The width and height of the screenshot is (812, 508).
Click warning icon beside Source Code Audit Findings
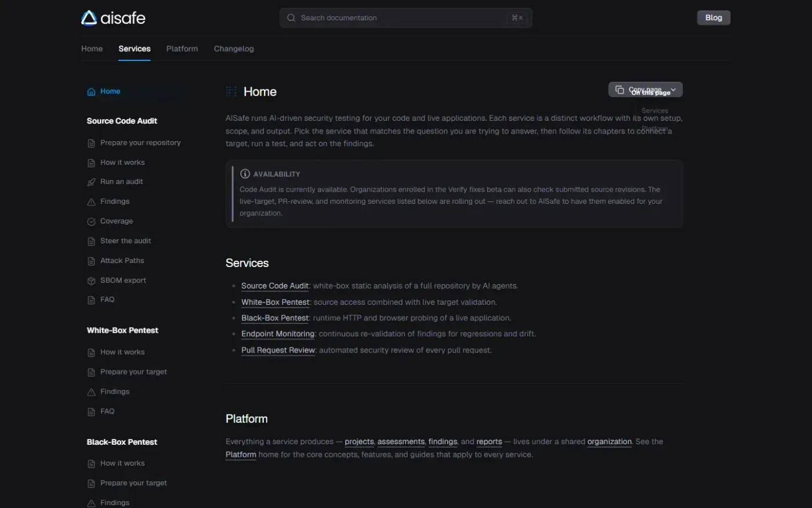tap(91, 201)
